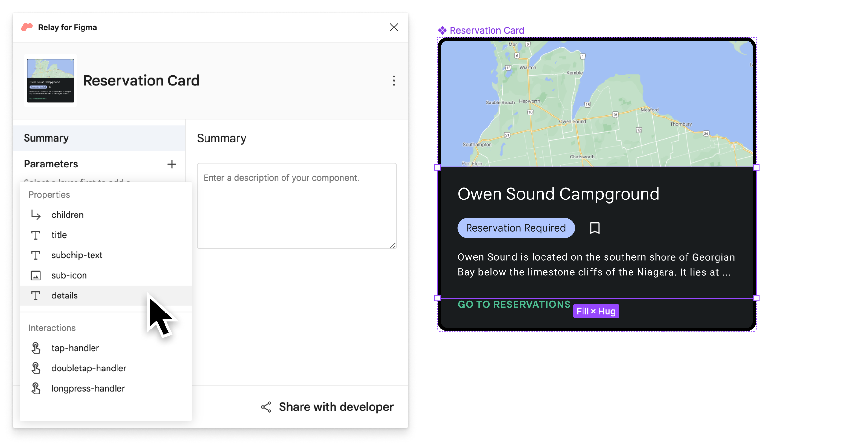The image size is (868, 447).
Task: Click the title text property icon
Action: click(36, 234)
